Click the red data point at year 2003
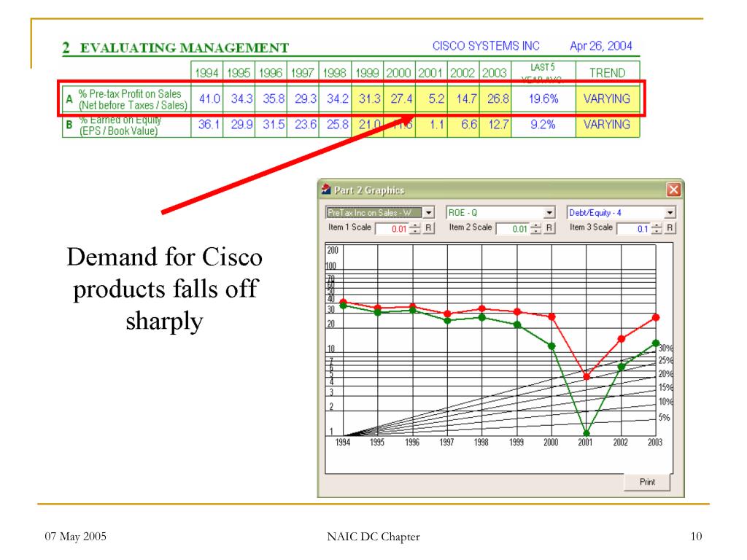 pos(656,317)
